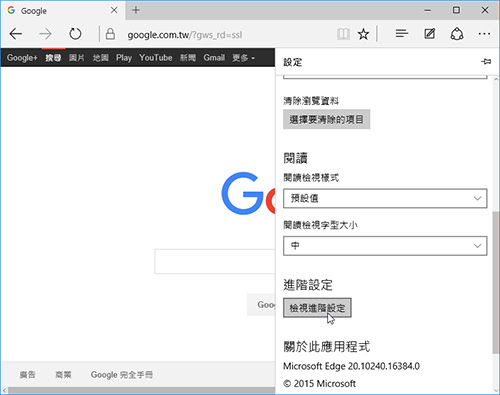
Task: Open Play in the Google top bar
Action: pos(124,58)
